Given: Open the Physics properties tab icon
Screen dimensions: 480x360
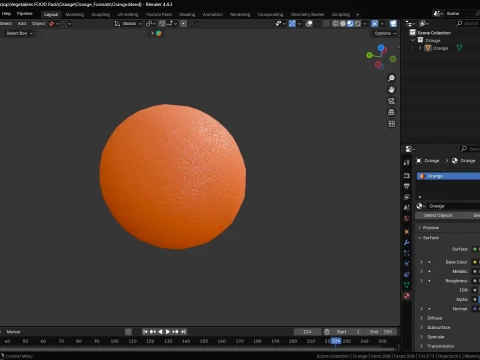Looking at the screenshot, I should click(407, 264).
